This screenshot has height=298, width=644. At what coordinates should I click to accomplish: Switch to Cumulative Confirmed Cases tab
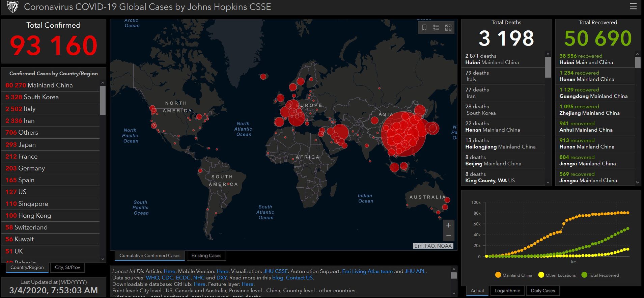click(150, 255)
